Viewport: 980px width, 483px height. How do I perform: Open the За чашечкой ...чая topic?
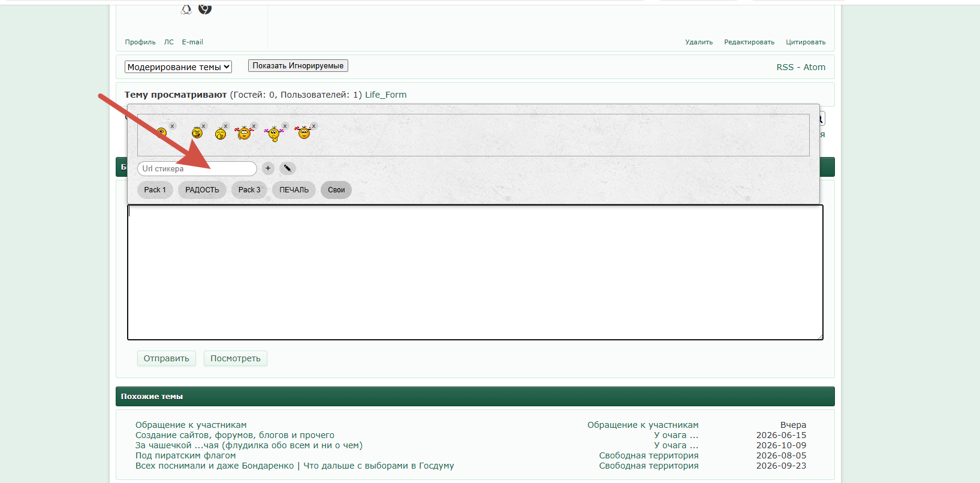click(x=249, y=445)
